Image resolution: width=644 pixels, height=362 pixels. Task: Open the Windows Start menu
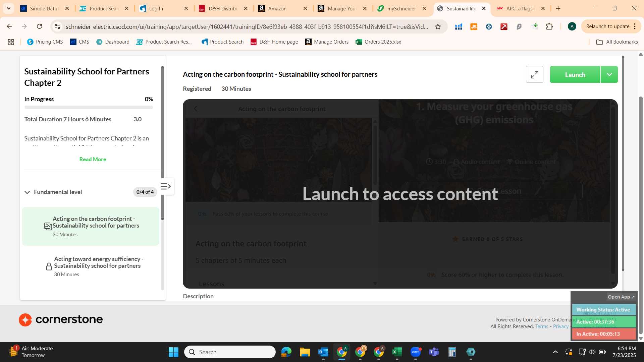(173, 352)
